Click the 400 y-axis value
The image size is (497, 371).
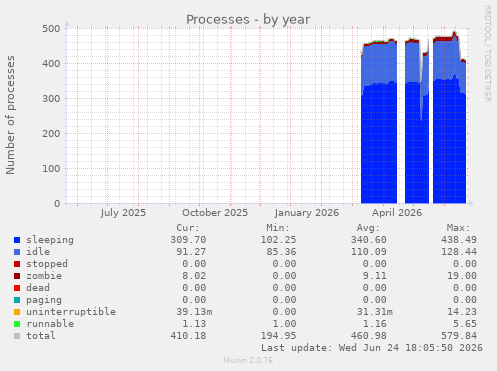(51, 64)
